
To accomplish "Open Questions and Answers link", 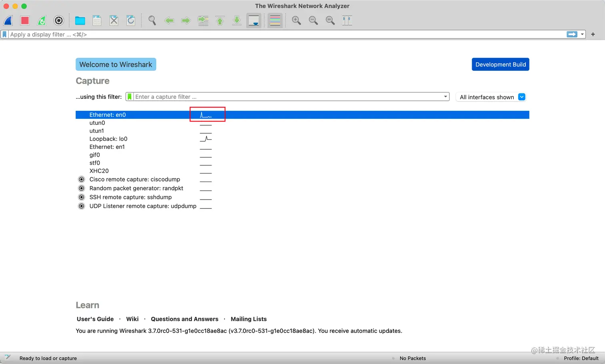I will (x=184, y=319).
